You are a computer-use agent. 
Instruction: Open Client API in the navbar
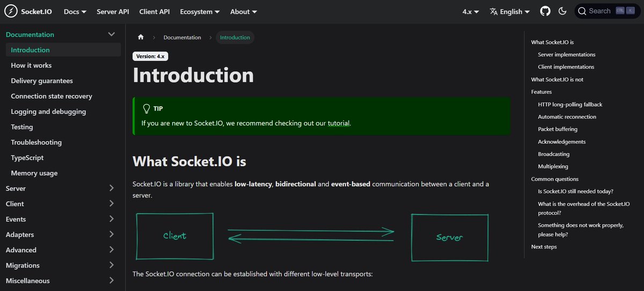tap(155, 12)
